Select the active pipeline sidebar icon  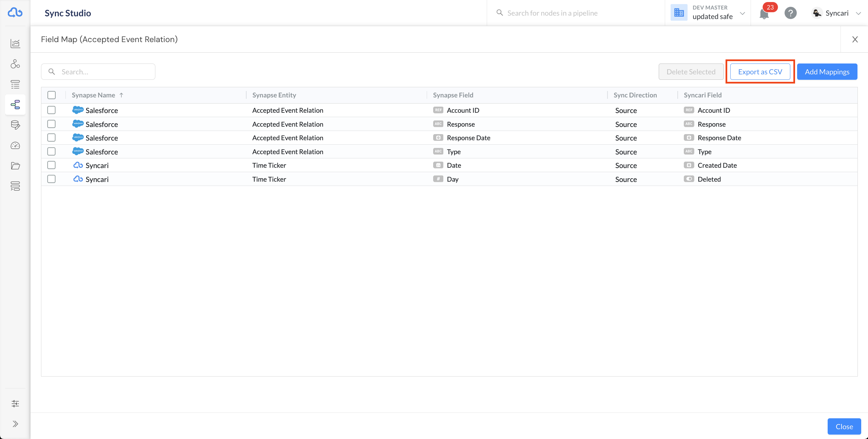click(15, 105)
